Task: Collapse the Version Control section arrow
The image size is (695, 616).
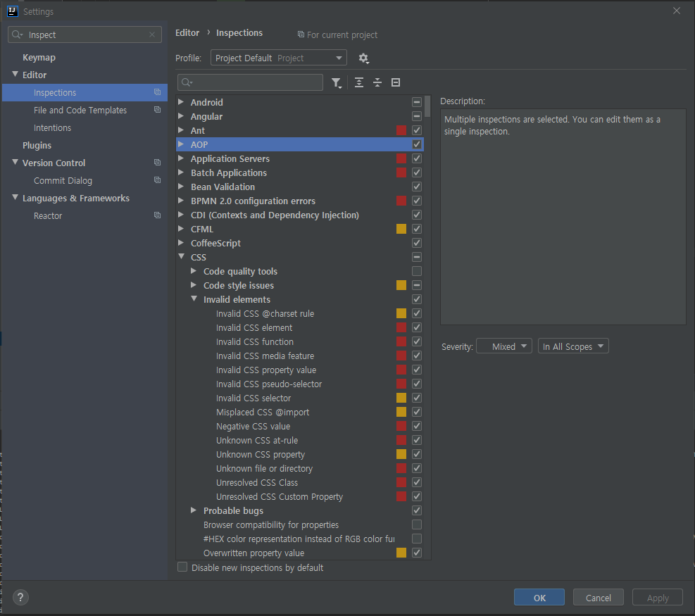Action: pos(15,163)
